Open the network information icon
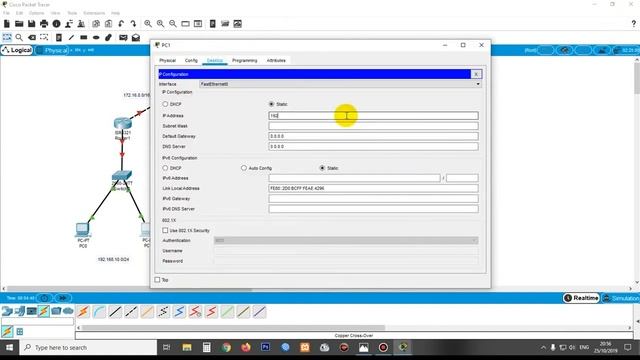The width and height of the screenshot is (640, 360). 56,24
